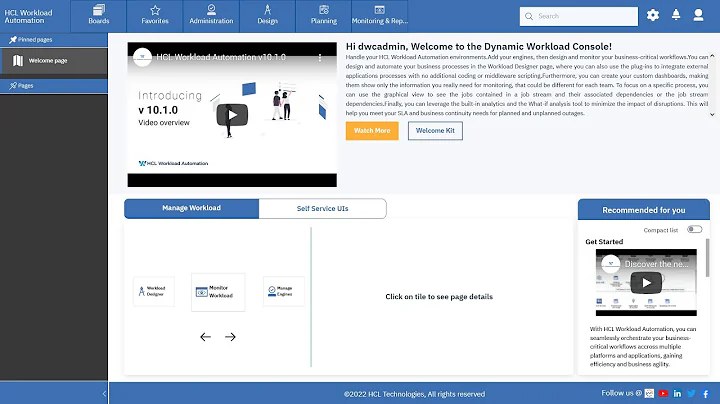720x404 pixels.
Task: Focus the Search input field
Action: (579, 16)
